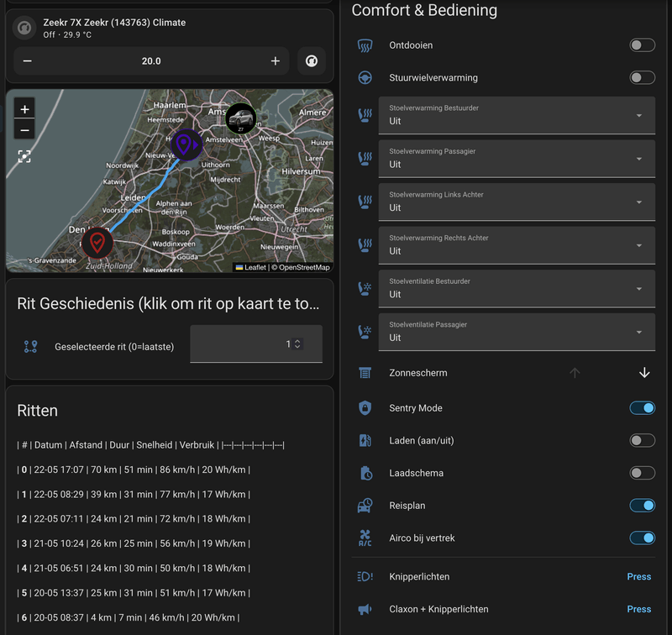Click the Knipperlichten headlight icon
Image resolution: width=672 pixels, height=635 pixels.
click(365, 577)
